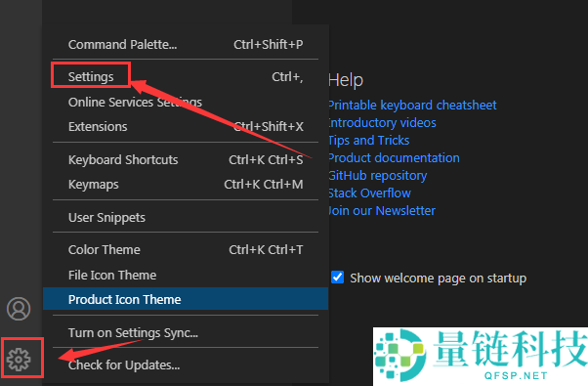Untick Show welcome page on startup
Image resolution: width=588 pixels, height=386 pixels.
(338, 278)
